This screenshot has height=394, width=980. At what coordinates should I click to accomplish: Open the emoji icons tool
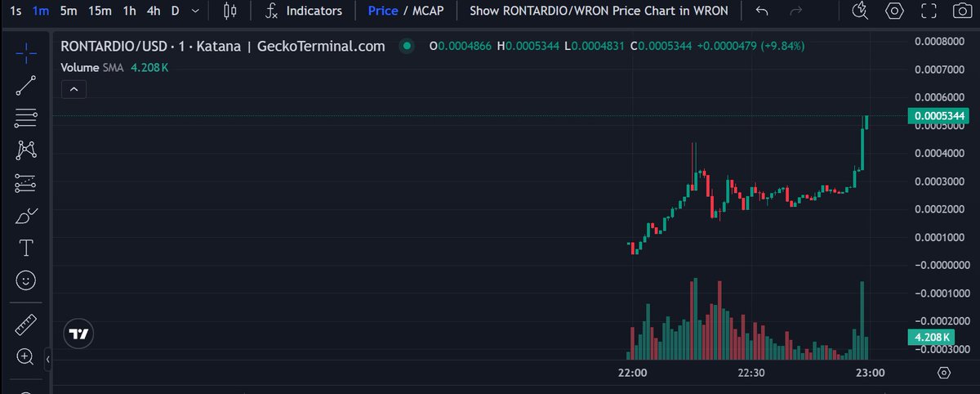click(x=26, y=280)
